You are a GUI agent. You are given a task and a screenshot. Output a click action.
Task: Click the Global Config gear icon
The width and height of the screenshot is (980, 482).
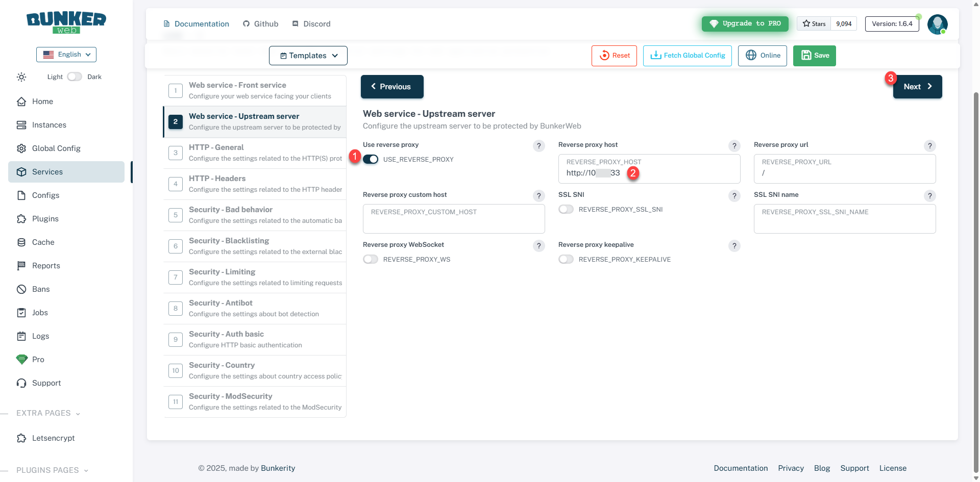pyautogui.click(x=21, y=148)
